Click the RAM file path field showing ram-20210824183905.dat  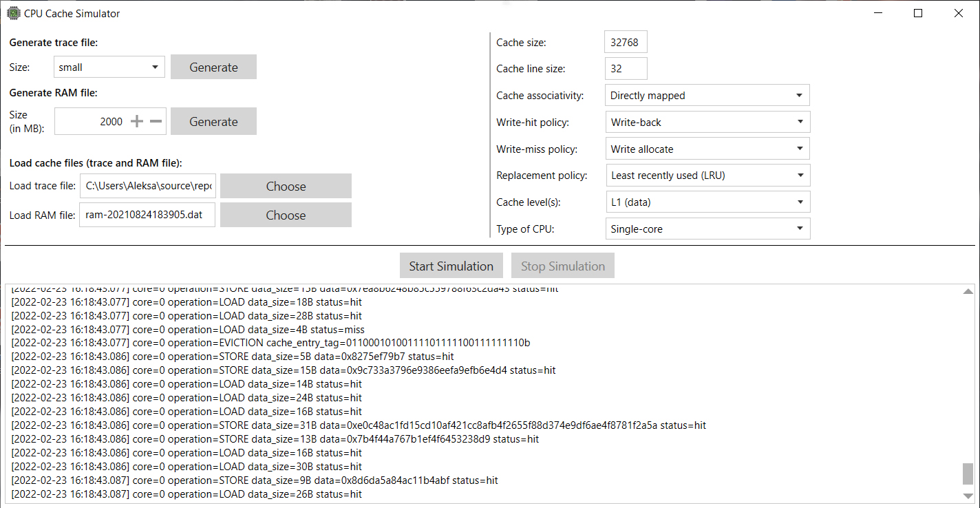(x=147, y=215)
